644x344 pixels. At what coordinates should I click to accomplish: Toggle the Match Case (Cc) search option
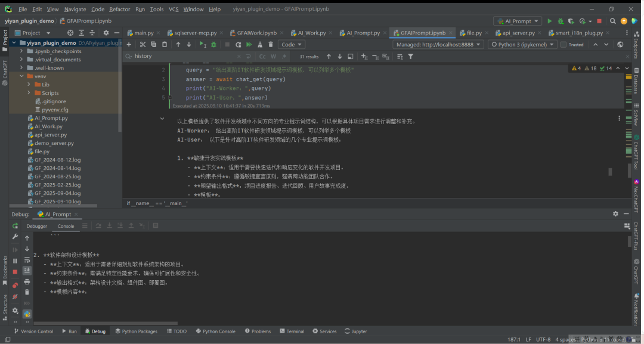point(262,57)
